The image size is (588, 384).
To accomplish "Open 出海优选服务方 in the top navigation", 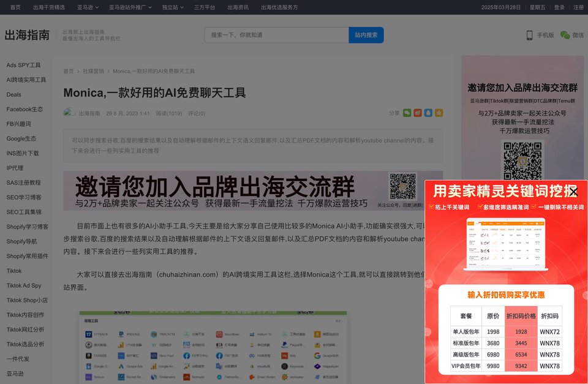I will tap(279, 7).
